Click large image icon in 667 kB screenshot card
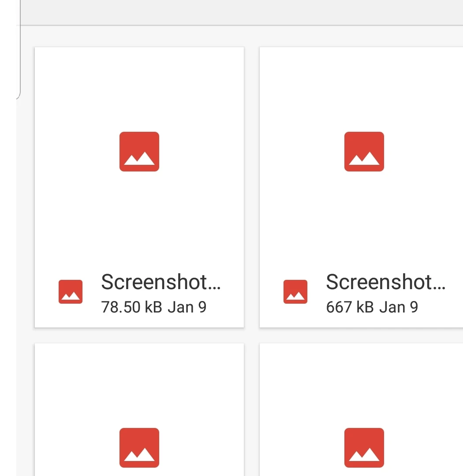The width and height of the screenshot is (463, 476). pyautogui.click(x=364, y=152)
